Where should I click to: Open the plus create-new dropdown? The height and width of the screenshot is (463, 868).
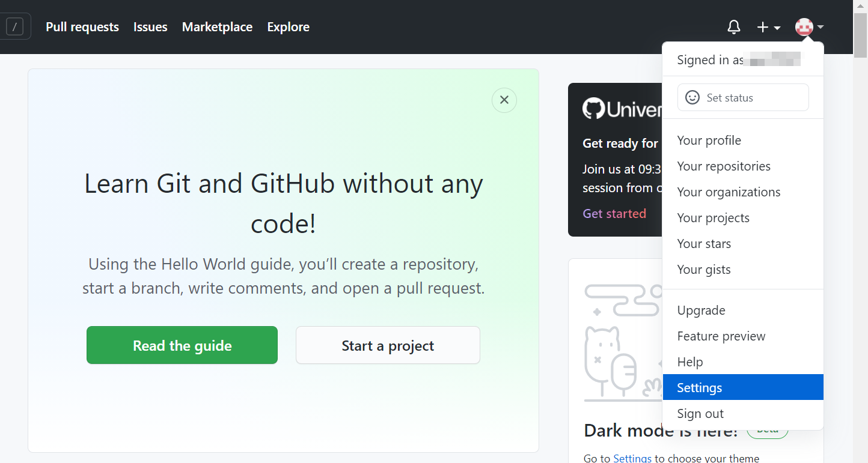768,27
